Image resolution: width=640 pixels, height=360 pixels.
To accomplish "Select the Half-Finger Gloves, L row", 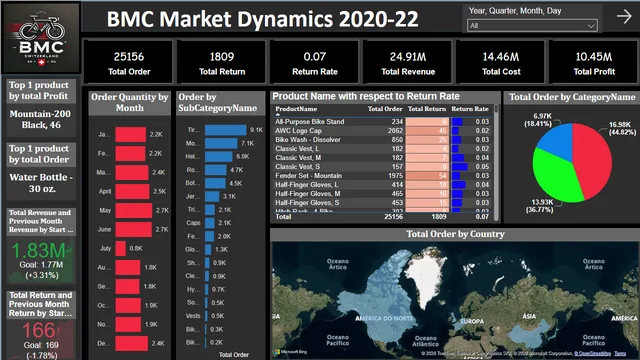I will coord(382,184).
